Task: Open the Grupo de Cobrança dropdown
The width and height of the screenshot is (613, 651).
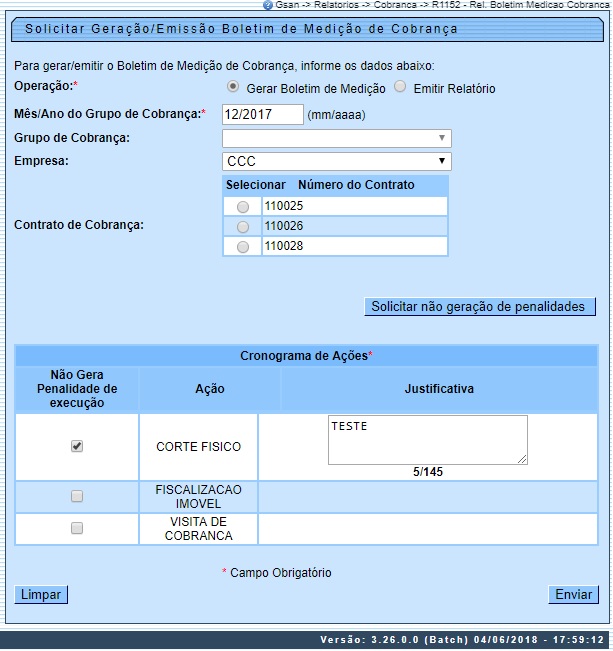Action: [x=336, y=138]
